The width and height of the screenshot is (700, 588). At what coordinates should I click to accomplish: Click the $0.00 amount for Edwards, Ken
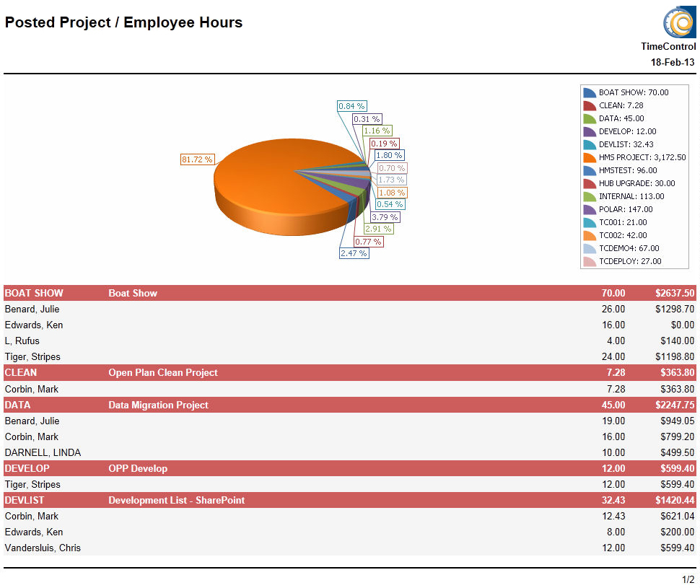tap(683, 325)
